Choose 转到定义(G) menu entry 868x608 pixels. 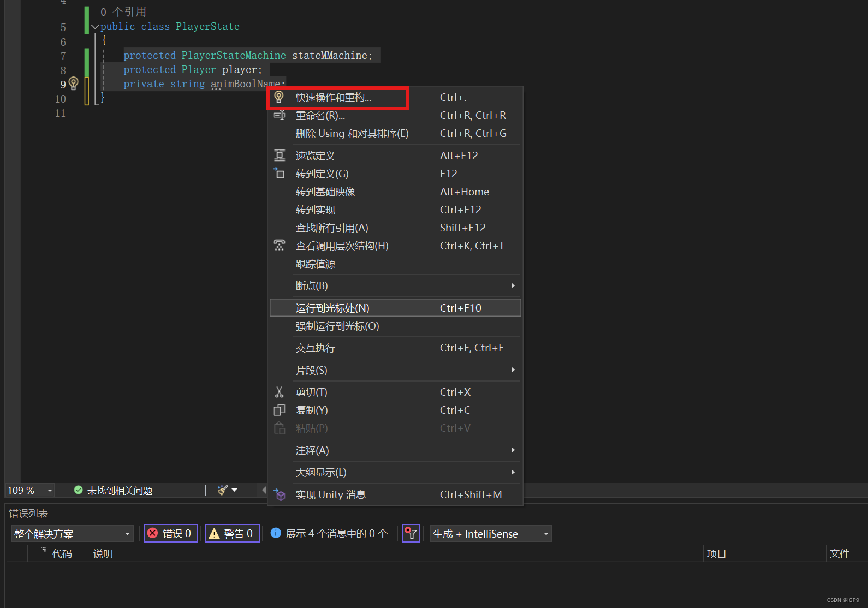point(395,174)
